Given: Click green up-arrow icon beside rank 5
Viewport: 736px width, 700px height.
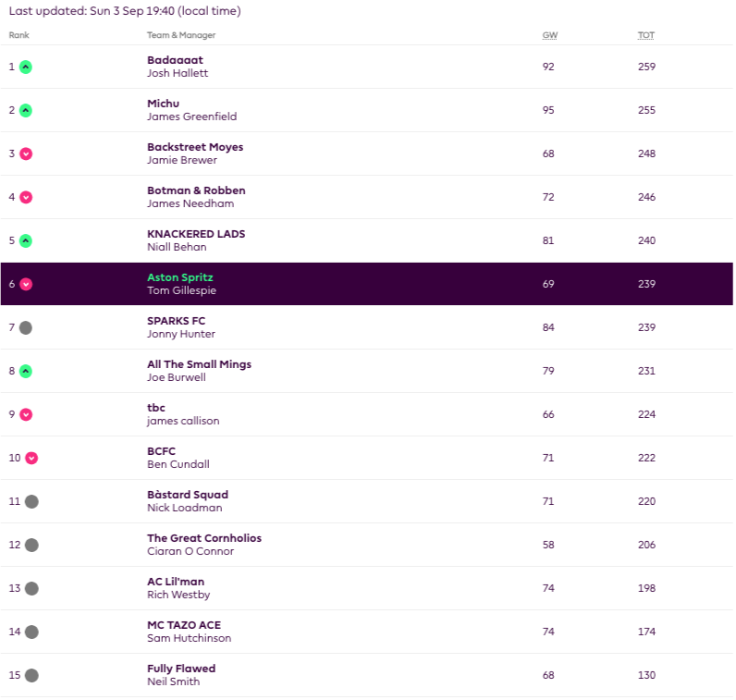Looking at the screenshot, I should click(26, 240).
